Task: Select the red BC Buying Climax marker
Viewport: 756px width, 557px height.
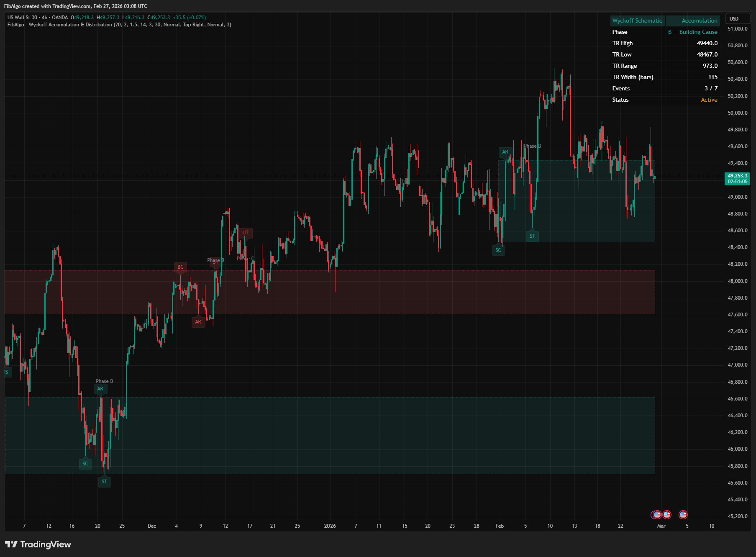Action: click(x=181, y=267)
